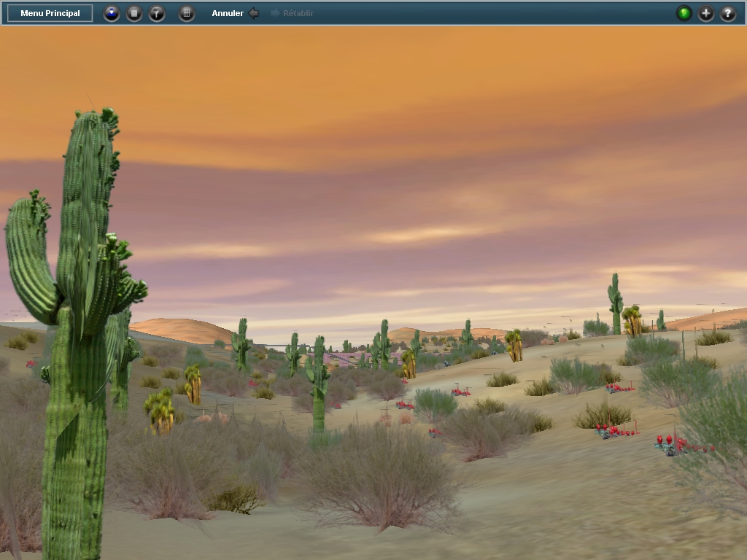This screenshot has width=747, height=560.
Task: Click the right arrow before Rétablir
Action: tap(275, 13)
